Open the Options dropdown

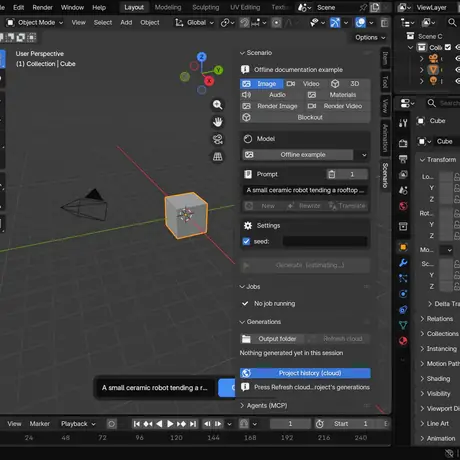(x=370, y=37)
